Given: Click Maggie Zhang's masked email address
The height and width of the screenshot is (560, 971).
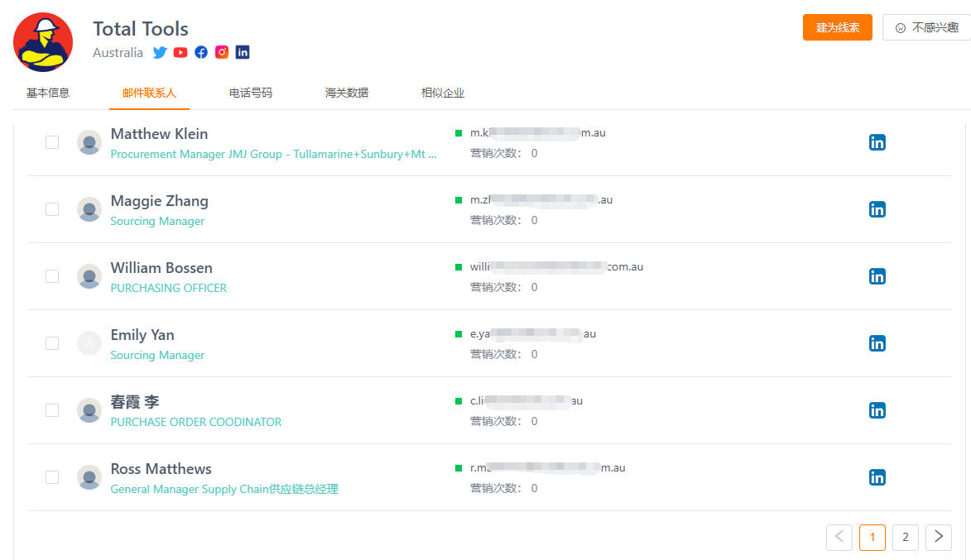Looking at the screenshot, I should [x=541, y=200].
